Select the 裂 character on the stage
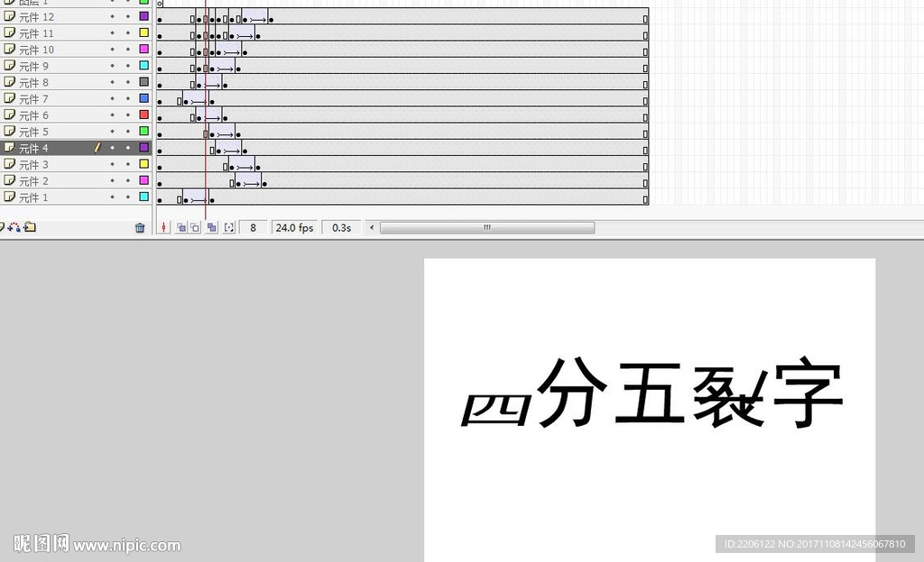 coord(729,396)
